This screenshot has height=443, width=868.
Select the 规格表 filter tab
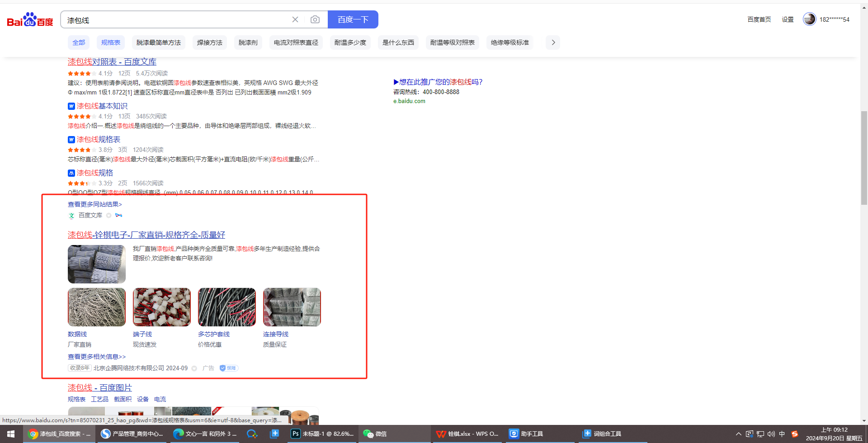click(110, 42)
